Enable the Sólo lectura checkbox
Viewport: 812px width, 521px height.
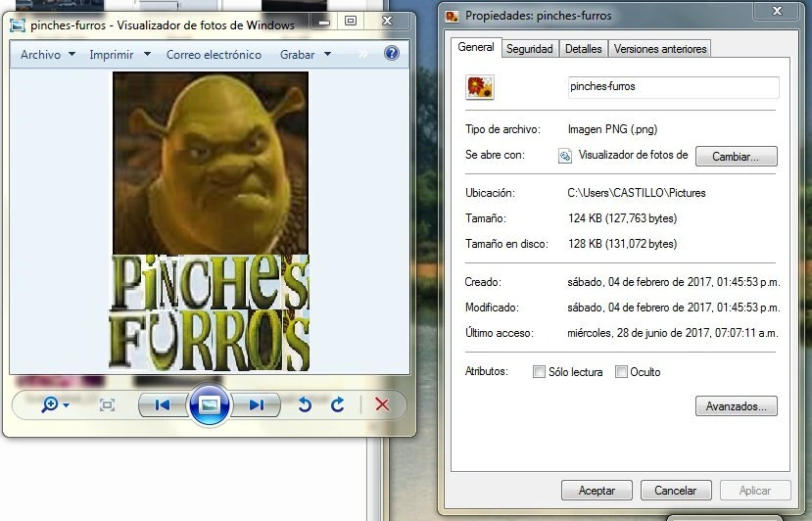tap(539, 372)
